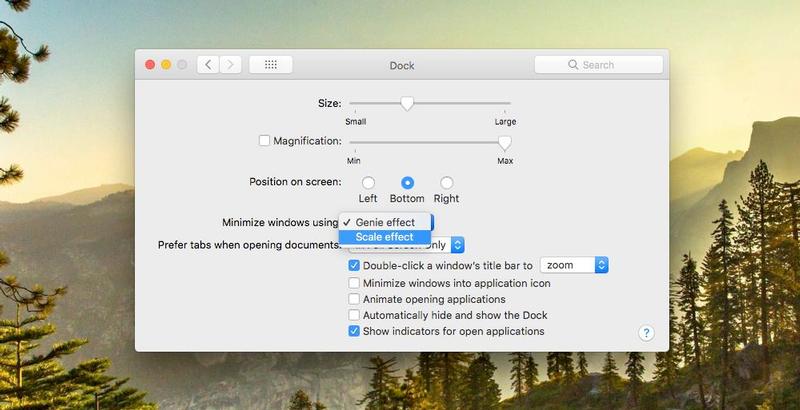Open Dock help with the question mark button
Viewport: 800px width, 410px height.
tap(646, 334)
